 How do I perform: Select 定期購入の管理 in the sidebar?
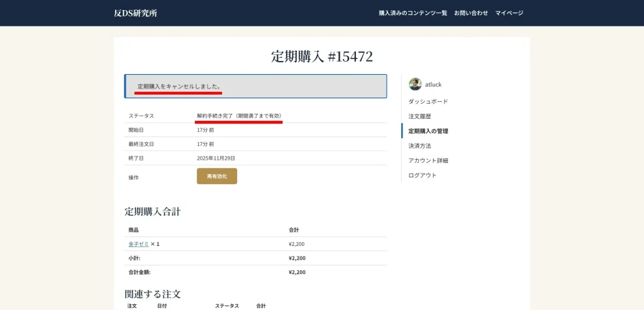point(428,131)
